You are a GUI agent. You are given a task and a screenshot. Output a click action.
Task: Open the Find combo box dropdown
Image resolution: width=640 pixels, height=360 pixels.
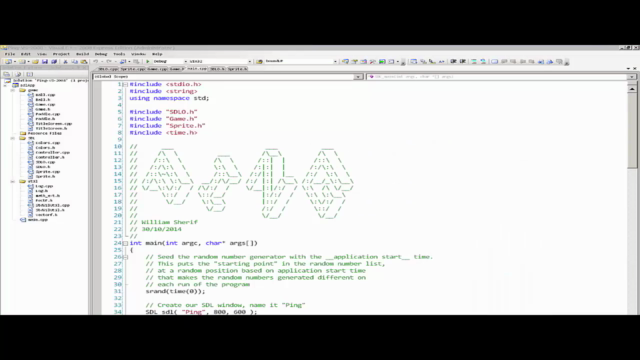click(x=335, y=62)
